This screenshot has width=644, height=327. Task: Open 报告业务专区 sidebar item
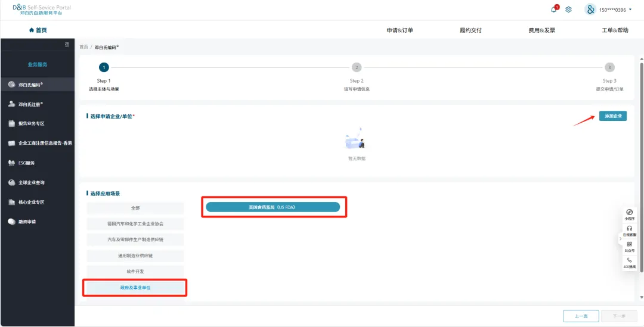tap(38, 123)
